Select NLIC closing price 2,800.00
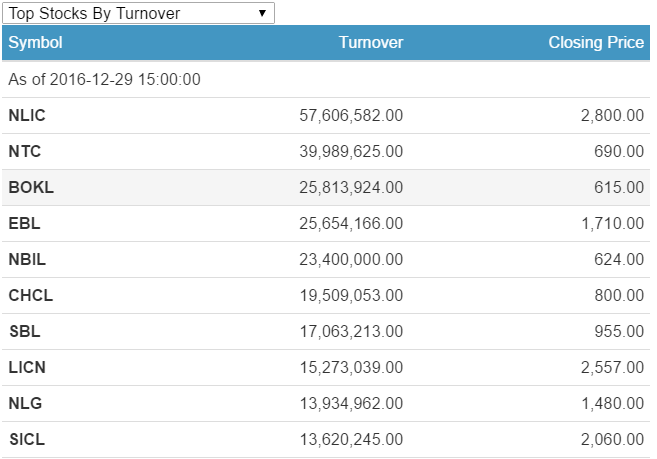This screenshot has width=657, height=459. 612,115
